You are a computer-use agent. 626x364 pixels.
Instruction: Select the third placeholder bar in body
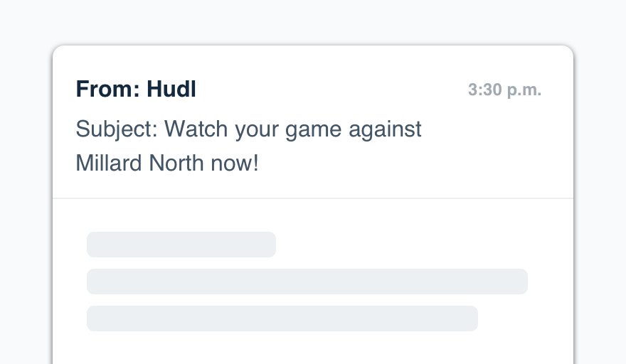pyautogui.click(x=282, y=318)
